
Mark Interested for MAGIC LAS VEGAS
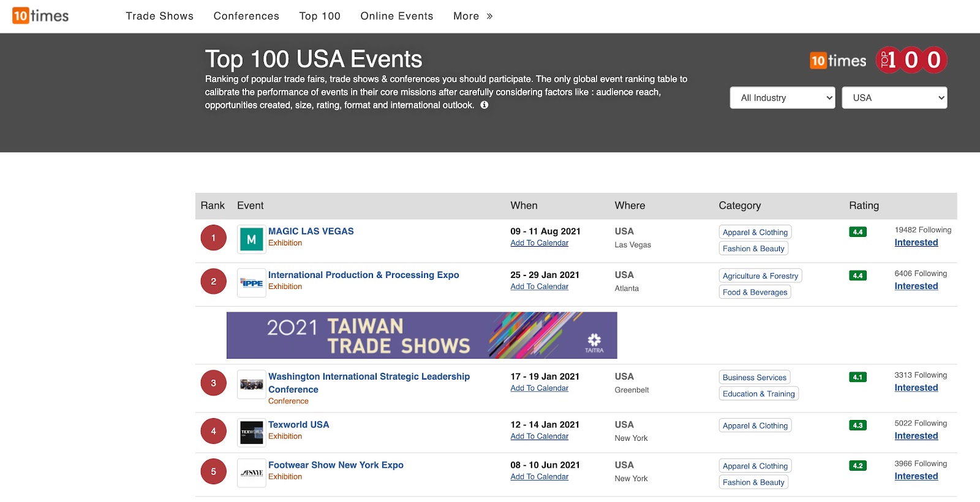tap(916, 242)
